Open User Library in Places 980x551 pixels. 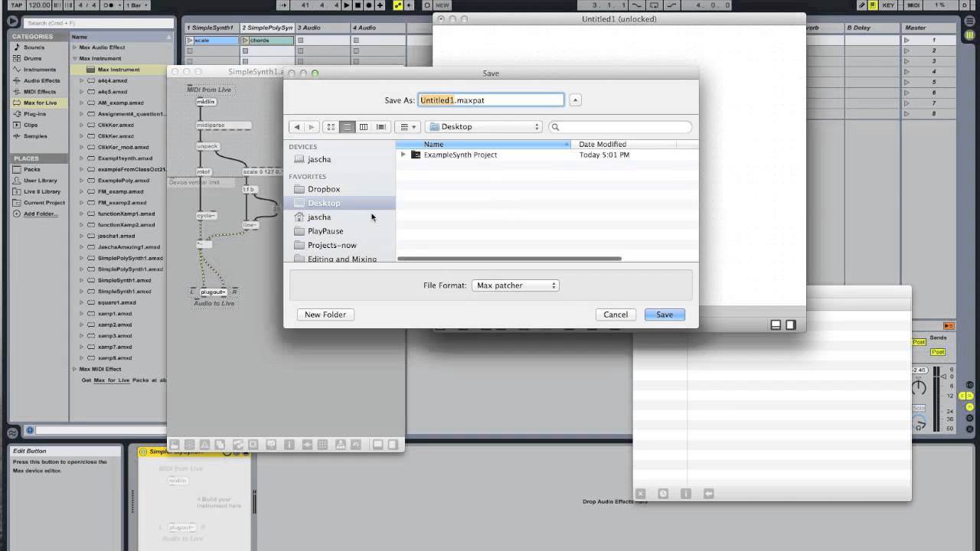coord(40,181)
